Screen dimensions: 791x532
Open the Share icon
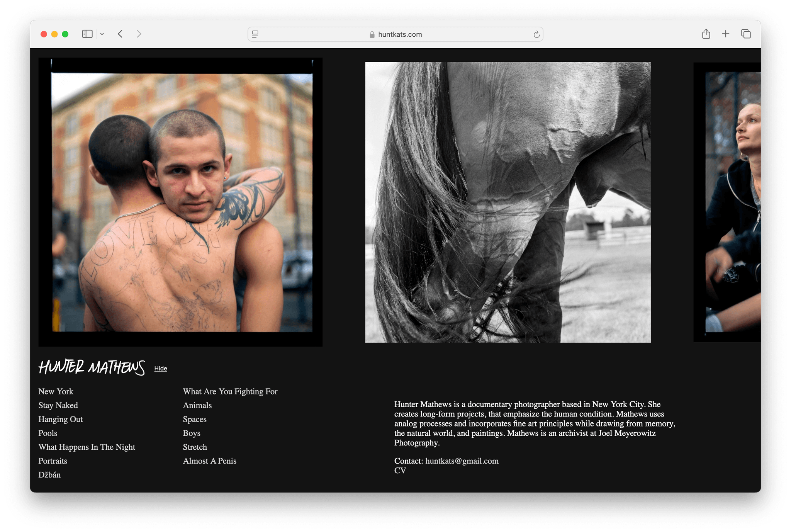tap(706, 34)
